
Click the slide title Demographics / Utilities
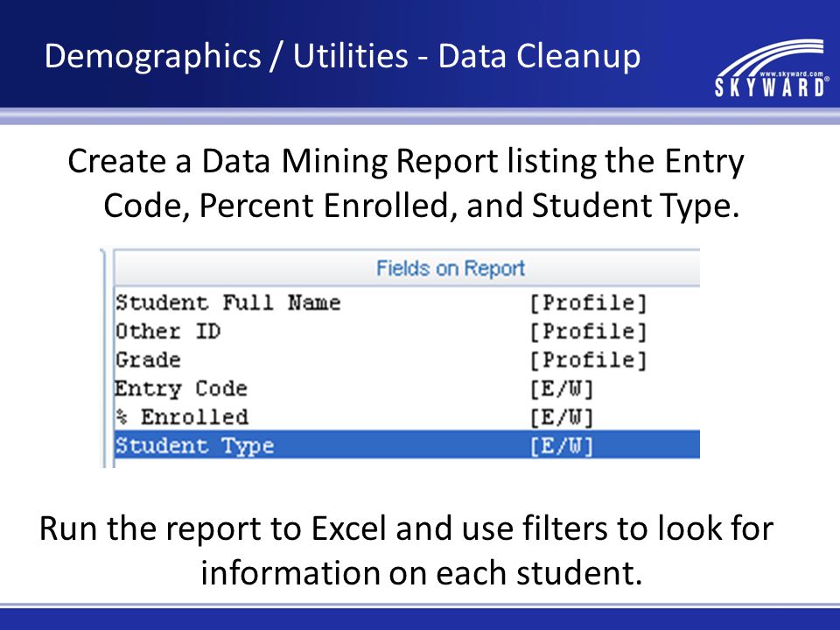click(226, 56)
